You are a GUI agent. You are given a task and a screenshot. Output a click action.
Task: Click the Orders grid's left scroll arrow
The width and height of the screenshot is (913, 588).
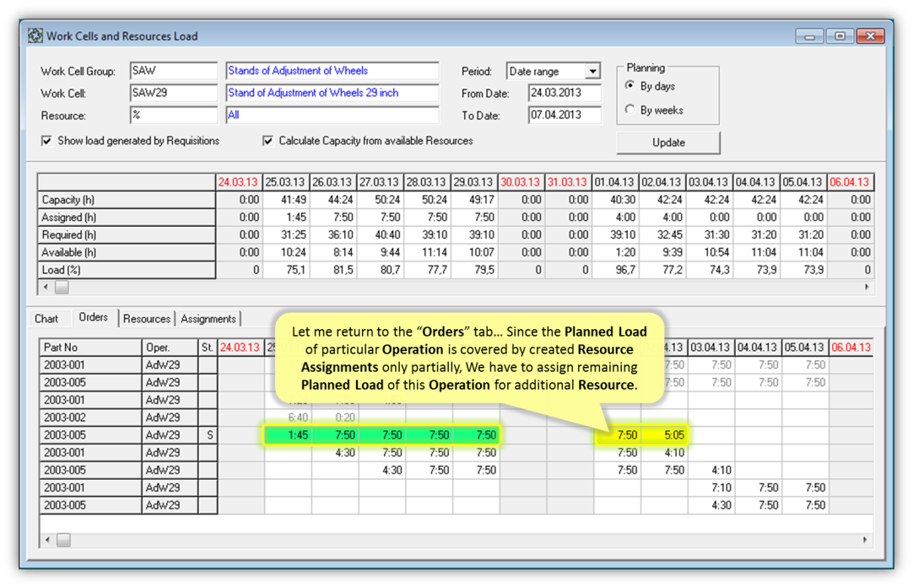coord(47,540)
